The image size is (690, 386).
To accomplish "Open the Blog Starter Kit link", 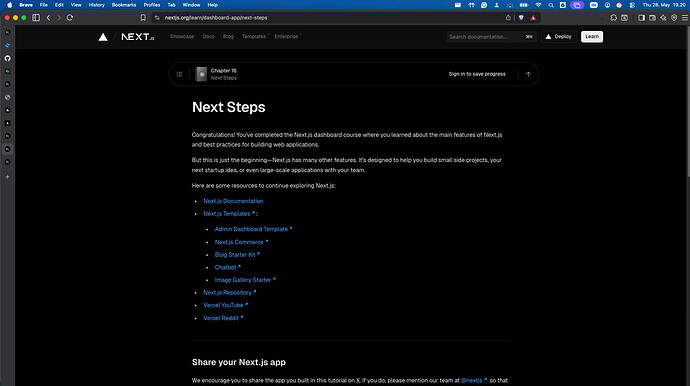I will coord(237,255).
